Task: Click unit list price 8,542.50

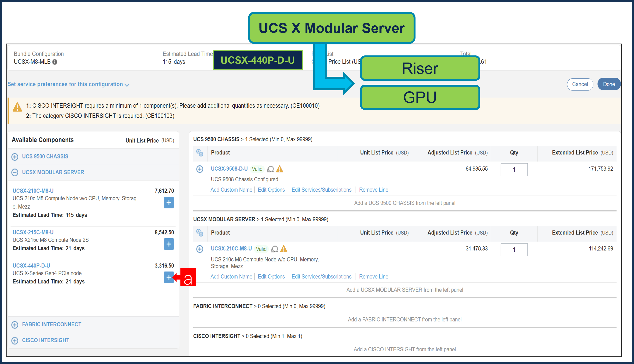Action: tap(164, 232)
